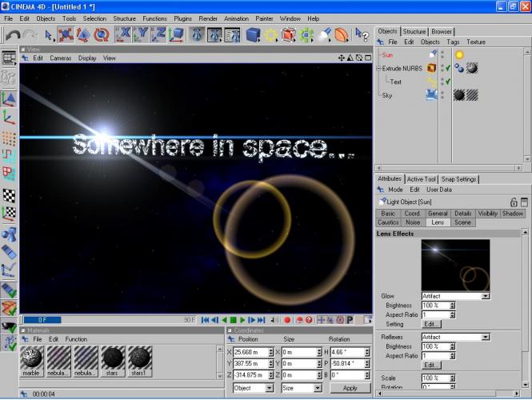This screenshot has width=532, height=400.
Task: Add a cube primitive object
Action: click(x=253, y=35)
